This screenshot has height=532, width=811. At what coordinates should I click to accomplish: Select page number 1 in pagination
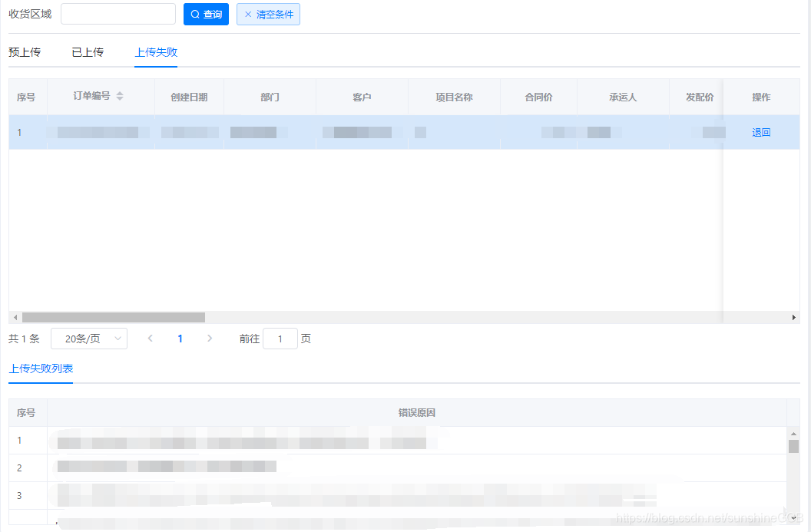[x=180, y=339]
